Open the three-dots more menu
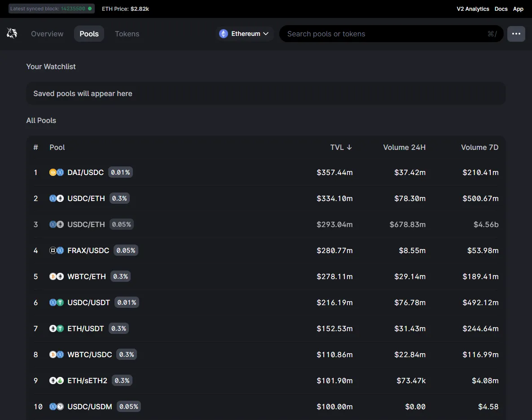Image resolution: width=532 pixels, height=420 pixels. pyautogui.click(x=516, y=34)
